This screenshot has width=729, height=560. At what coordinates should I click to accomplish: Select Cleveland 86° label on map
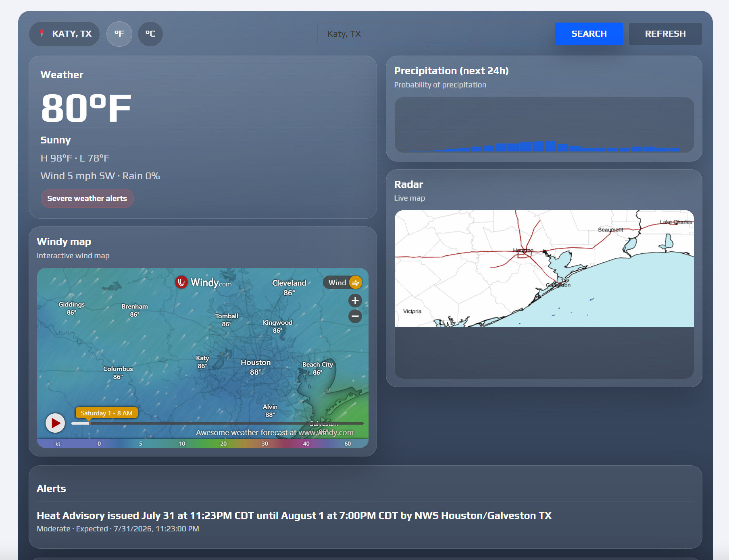(289, 287)
